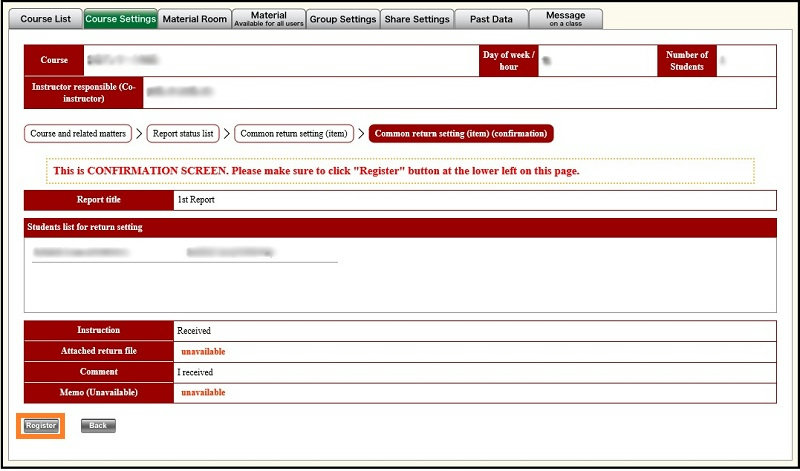Switch to the Material Room tab
Image resolution: width=800 pixels, height=471 pixels.
click(194, 19)
